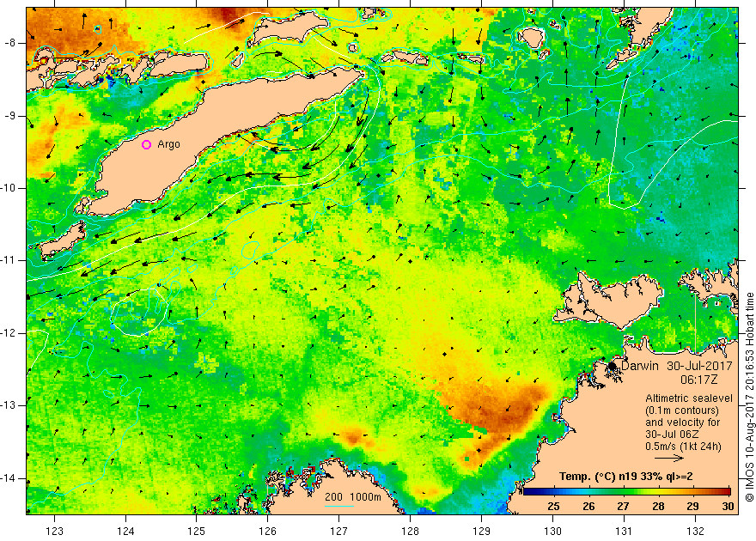Click longitude label 125 on bottom axis

click(x=196, y=532)
